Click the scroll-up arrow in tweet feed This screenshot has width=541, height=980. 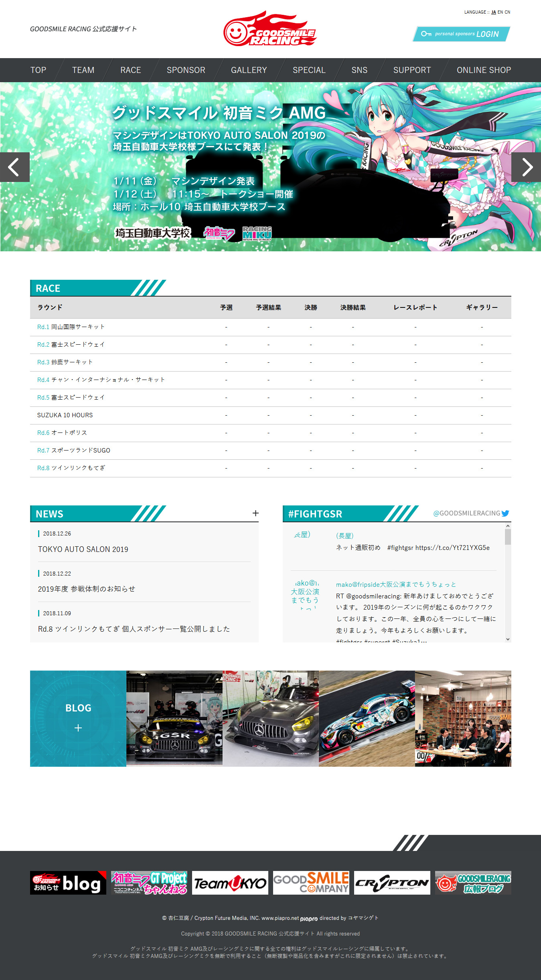[x=508, y=525]
